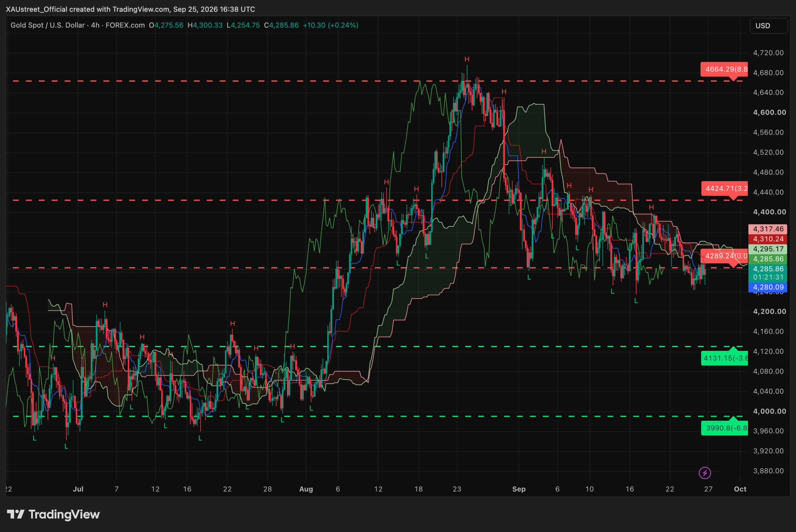This screenshot has width=796, height=532.
Task: Click the 7 date label on time axis
Action: (x=116, y=489)
